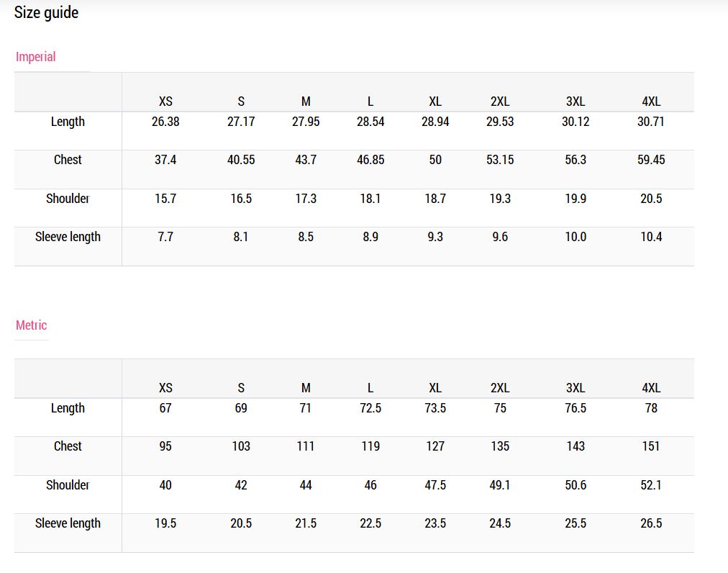
Task: Click the 43.7 chest value
Action: [306, 160]
